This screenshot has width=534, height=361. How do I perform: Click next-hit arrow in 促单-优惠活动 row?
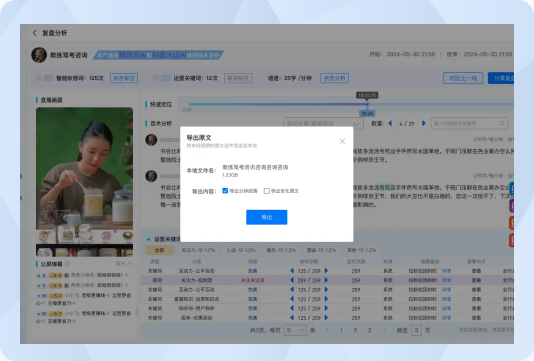click(326, 317)
